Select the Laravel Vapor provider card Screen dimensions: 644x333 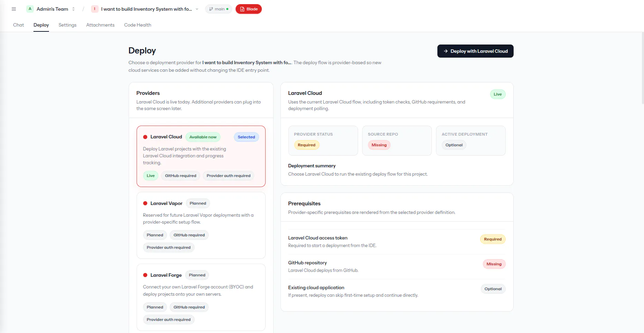(x=201, y=225)
